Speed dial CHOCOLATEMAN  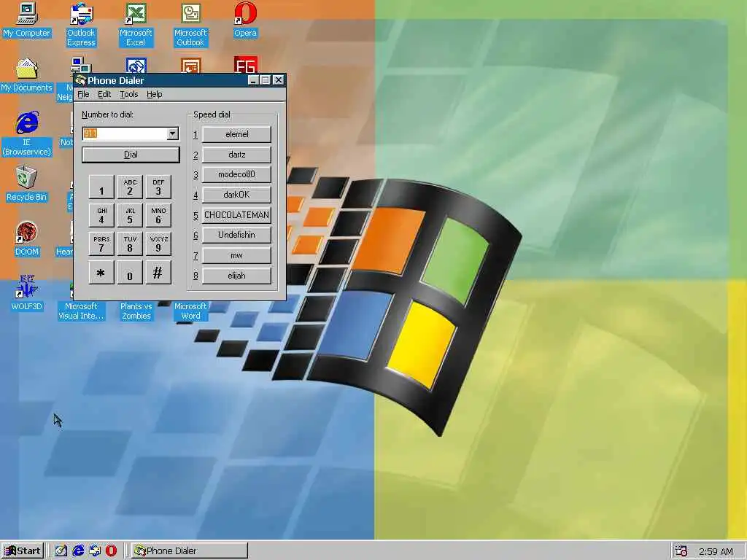pos(237,215)
